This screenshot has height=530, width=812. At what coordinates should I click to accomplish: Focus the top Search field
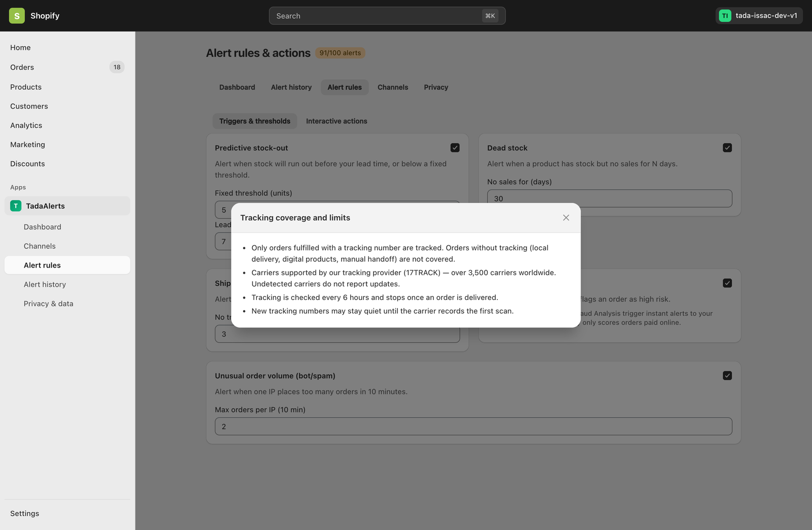tap(387, 16)
